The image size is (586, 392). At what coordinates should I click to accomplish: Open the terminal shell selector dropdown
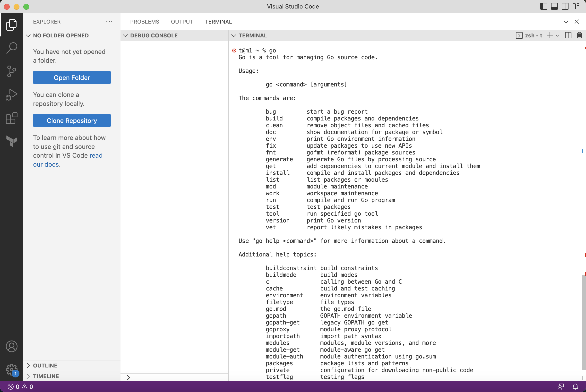click(556, 35)
